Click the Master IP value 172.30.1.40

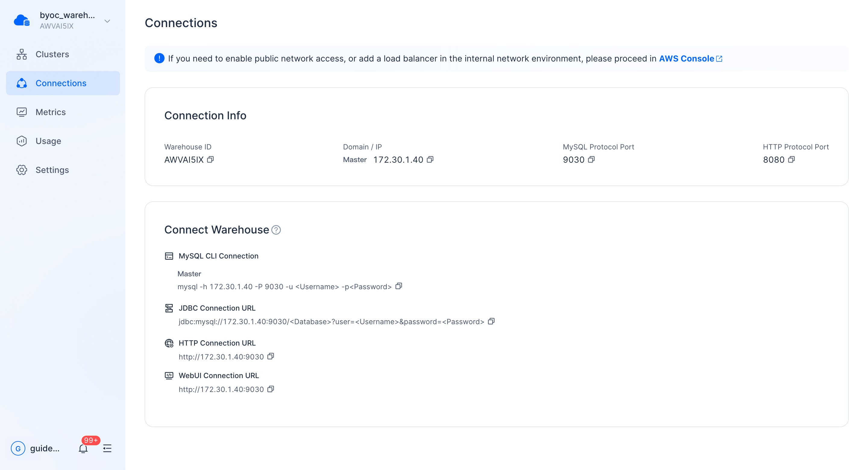click(398, 160)
